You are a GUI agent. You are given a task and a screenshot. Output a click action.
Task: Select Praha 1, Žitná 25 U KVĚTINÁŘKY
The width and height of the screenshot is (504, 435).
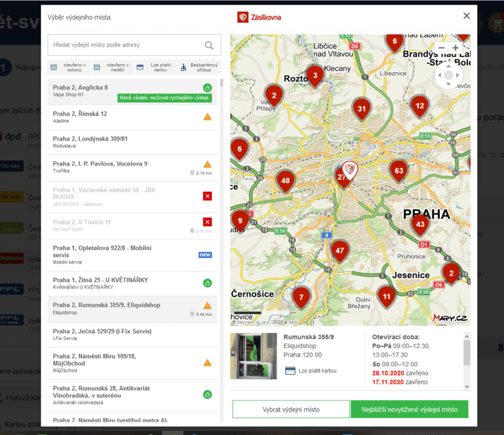pyautogui.click(x=132, y=284)
